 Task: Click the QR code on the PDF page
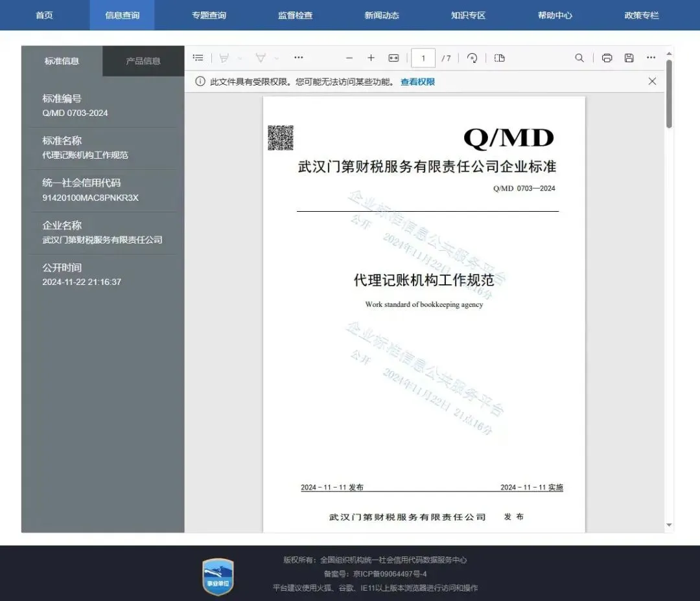tap(281, 137)
